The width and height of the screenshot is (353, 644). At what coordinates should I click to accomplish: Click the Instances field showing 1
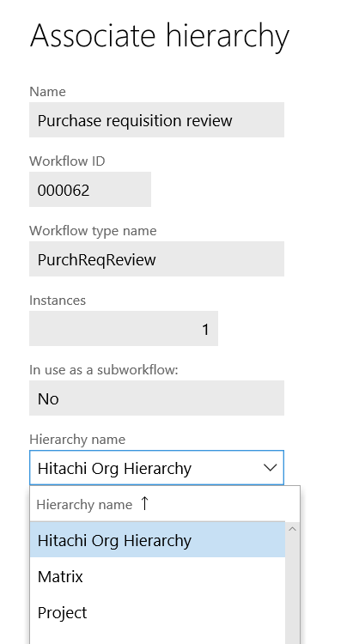[x=124, y=328]
